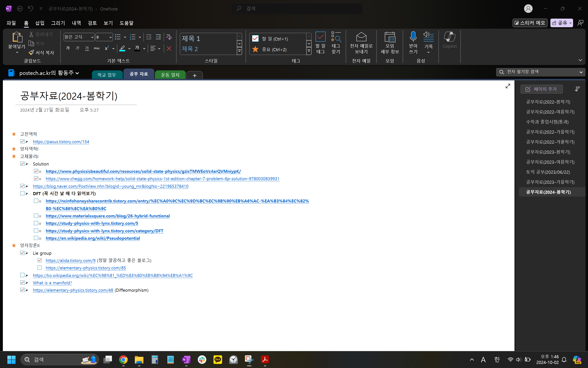The height and width of the screenshot is (368, 588).
Task: Sort pages with the sort icon
Action: point(577,89)
